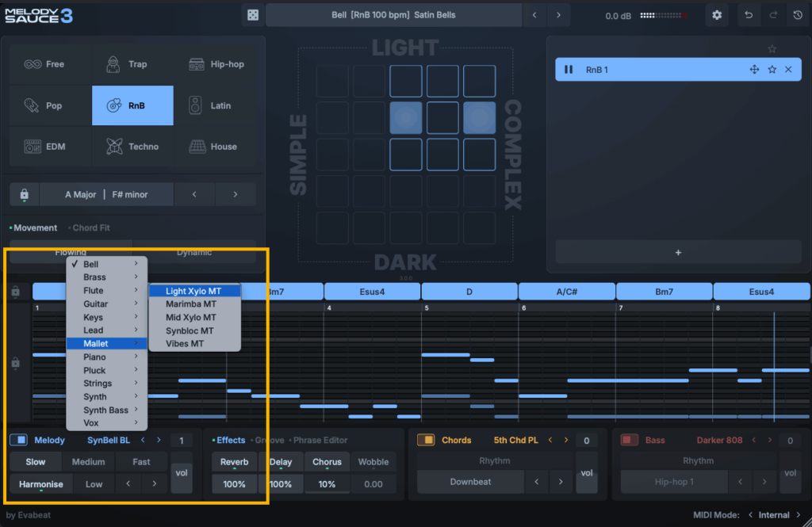Screen dimensions: 812x527
Task: Open preset name Bell Satin Bells
Action: coord(393,15)
